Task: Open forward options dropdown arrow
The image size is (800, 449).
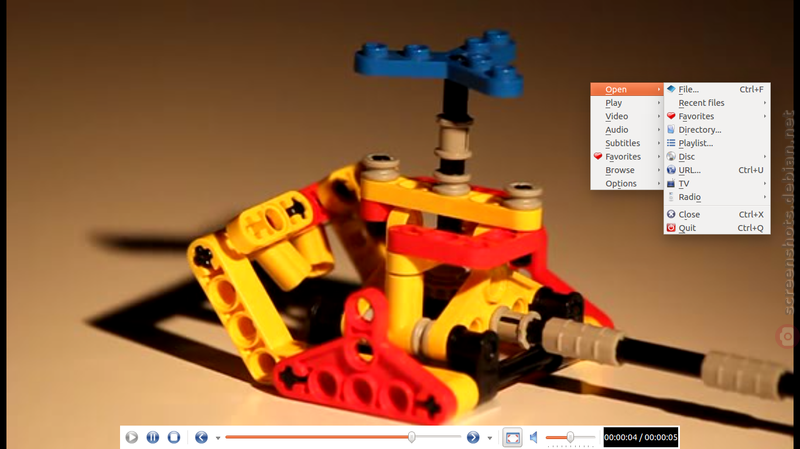Action: 490,438
